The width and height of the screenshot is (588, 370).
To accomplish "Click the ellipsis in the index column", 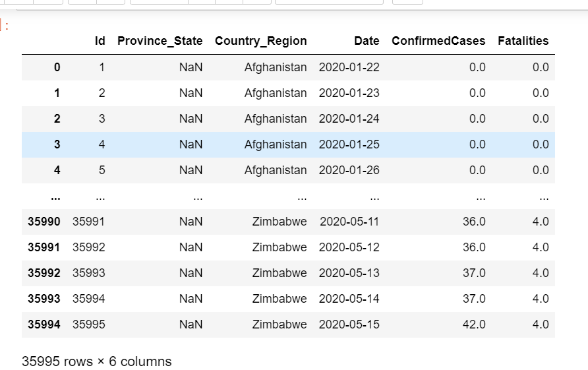I will [57, 196].
